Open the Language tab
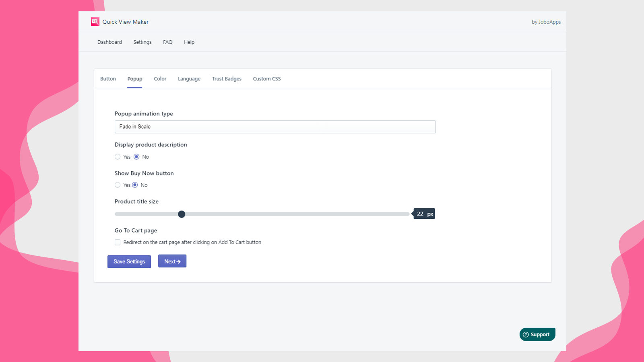Viewport: 644px width, 362px height. [189, 78]
